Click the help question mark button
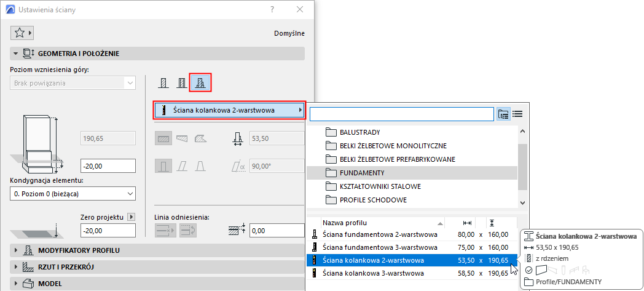Image resolution: width=644 pixels, height=291 pixels. (272, 9)
